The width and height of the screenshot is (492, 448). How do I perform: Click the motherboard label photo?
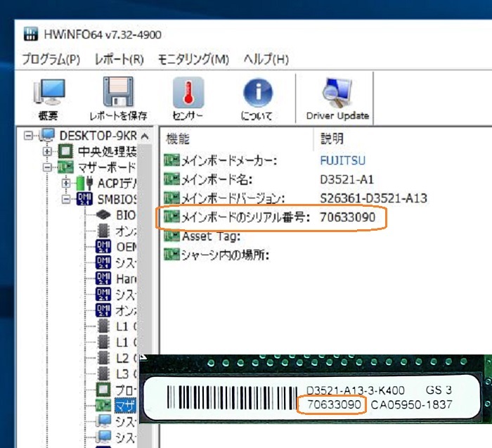pos(316,390)
